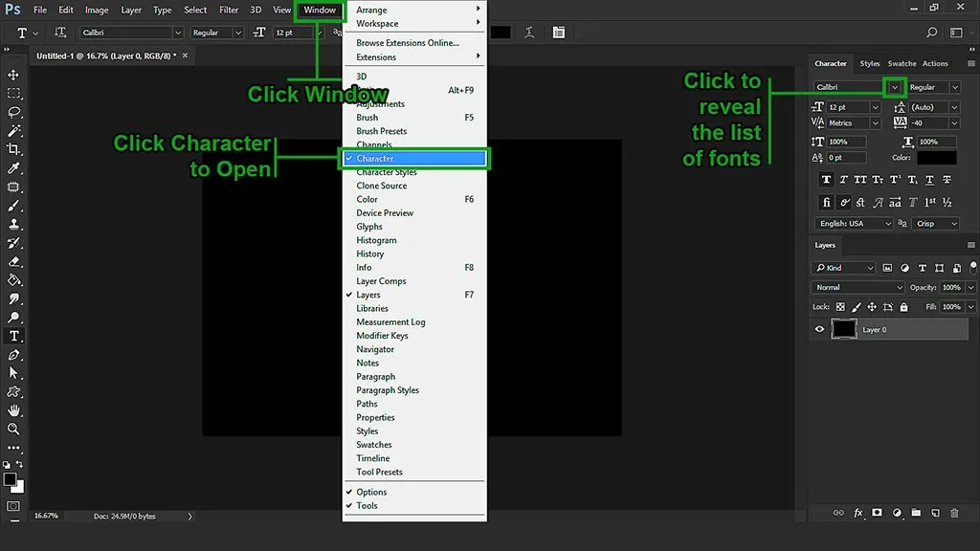Select the Zoom tool in toolbar

[13, 430]
